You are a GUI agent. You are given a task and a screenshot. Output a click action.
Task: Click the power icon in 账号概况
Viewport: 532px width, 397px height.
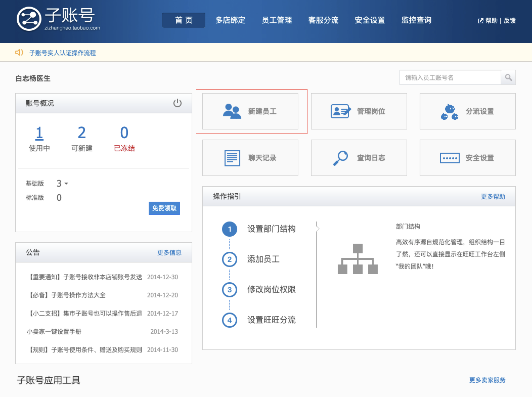(x=177, y=103)
